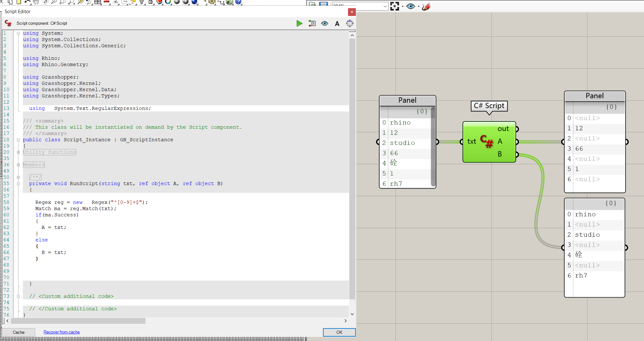Click the code editor vertical scrollbar thumb
Screen dimensions: 644x341
pyautogui.click(x=352, y=169)
